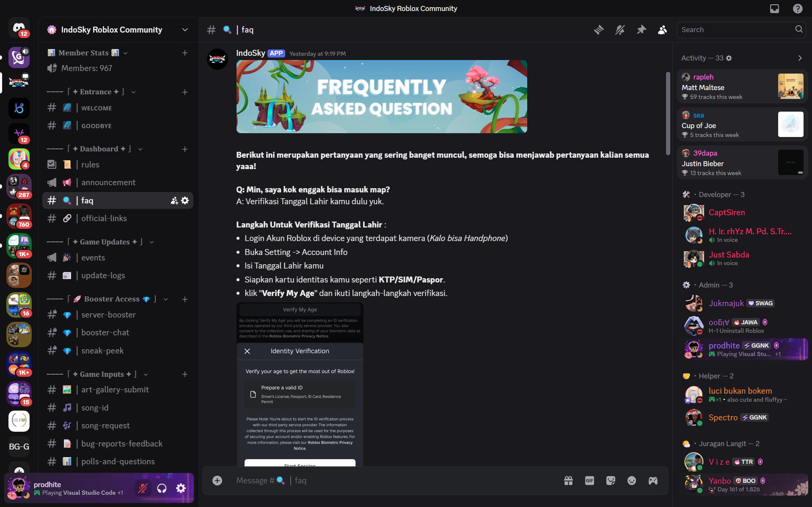This screenshot has width=812, height=507.
Task: Open the inbox icon in title bar
Action: (x=774, y=8)
